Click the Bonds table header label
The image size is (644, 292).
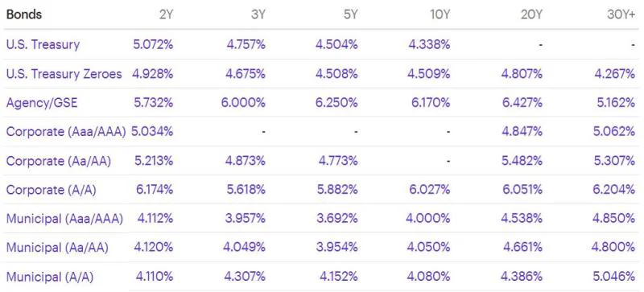tap(24, 14)
